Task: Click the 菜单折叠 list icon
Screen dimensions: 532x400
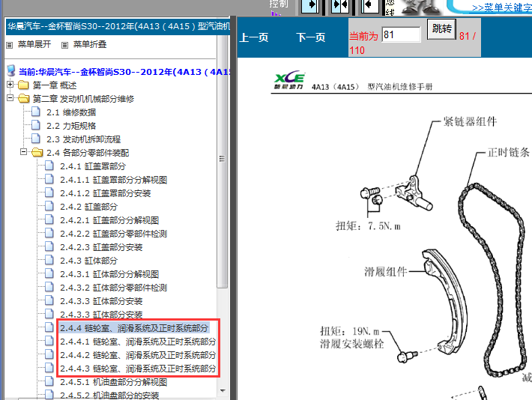Action: pyautogui.click(x=64, y=45)
